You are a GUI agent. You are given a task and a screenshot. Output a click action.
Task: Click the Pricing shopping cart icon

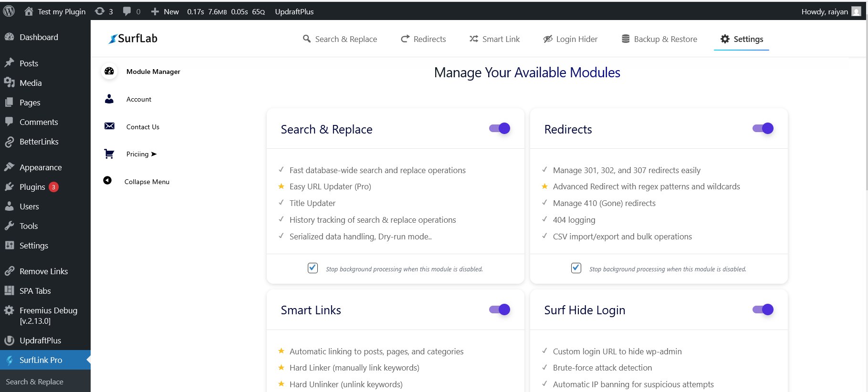(109, 154)
